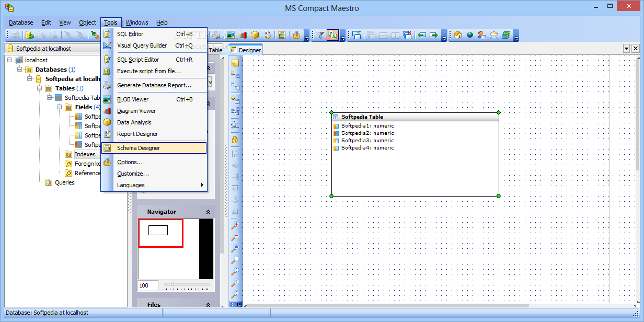
Task: Click Softpedia3: numeric field row
Action: (367, 141)
